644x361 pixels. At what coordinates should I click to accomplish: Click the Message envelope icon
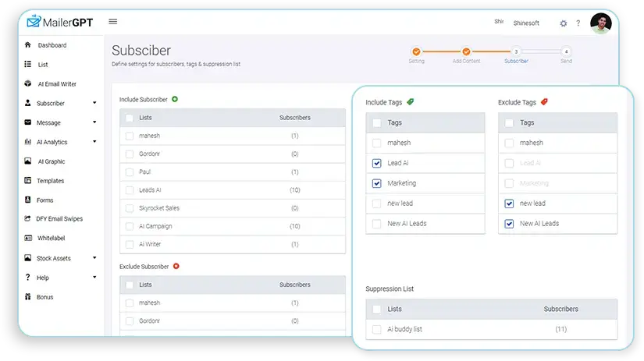(27, 122)
